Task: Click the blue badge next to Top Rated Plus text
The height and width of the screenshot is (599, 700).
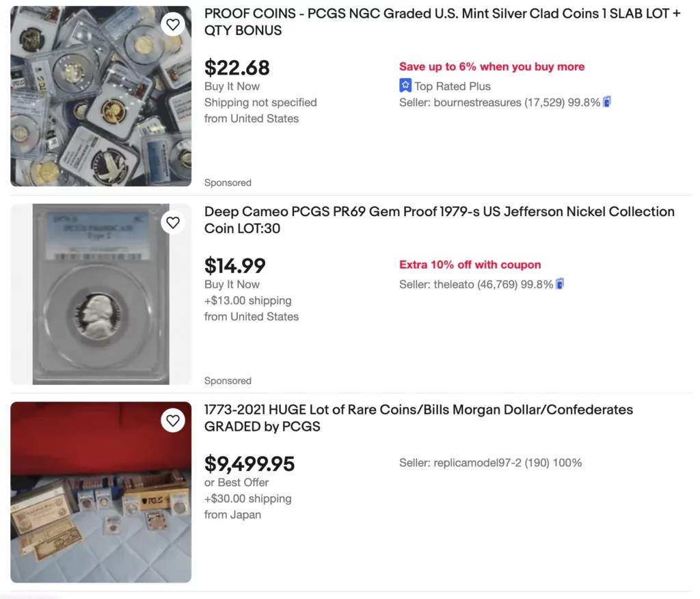Action: coord(405,85)
